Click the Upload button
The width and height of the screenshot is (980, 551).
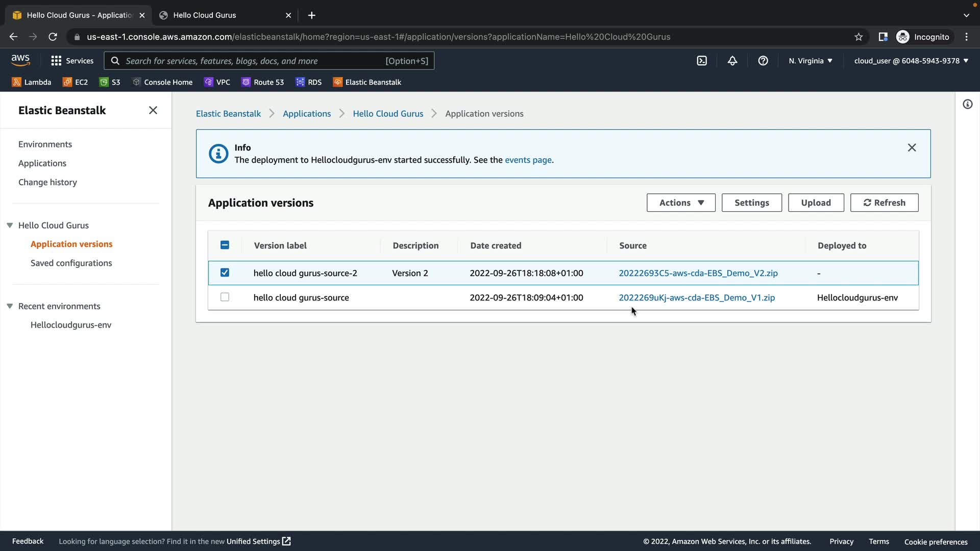tap(816, 203)
